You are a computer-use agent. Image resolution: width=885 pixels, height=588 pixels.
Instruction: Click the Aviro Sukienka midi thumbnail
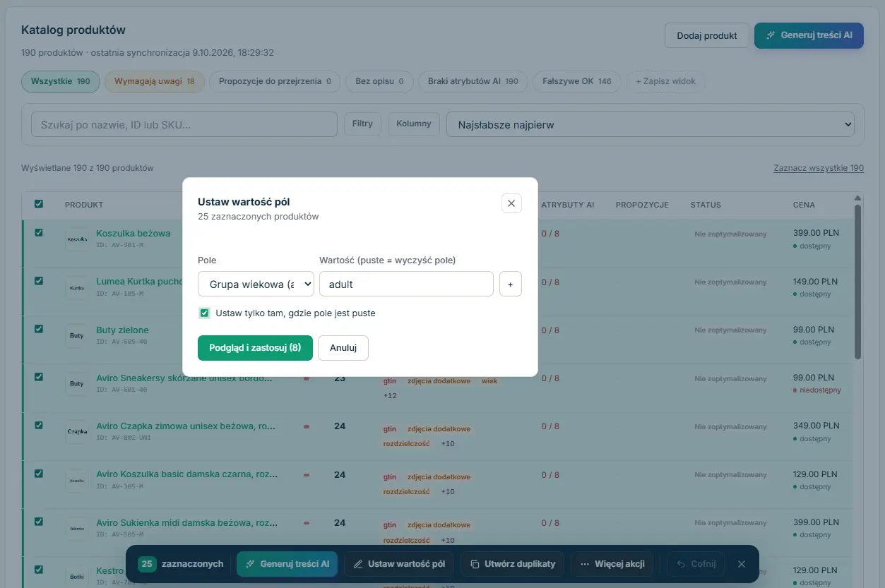click(76, 528)
